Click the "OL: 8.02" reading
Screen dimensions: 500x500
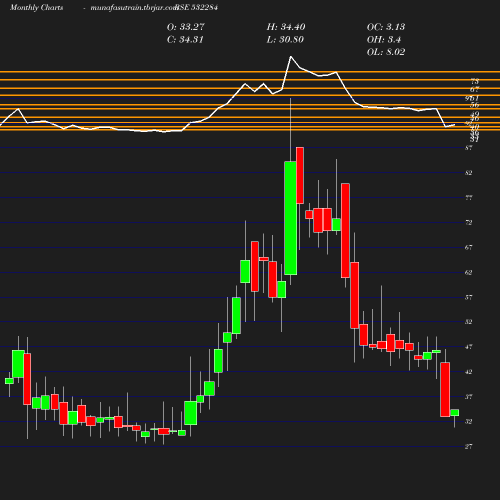pos(386,52)
